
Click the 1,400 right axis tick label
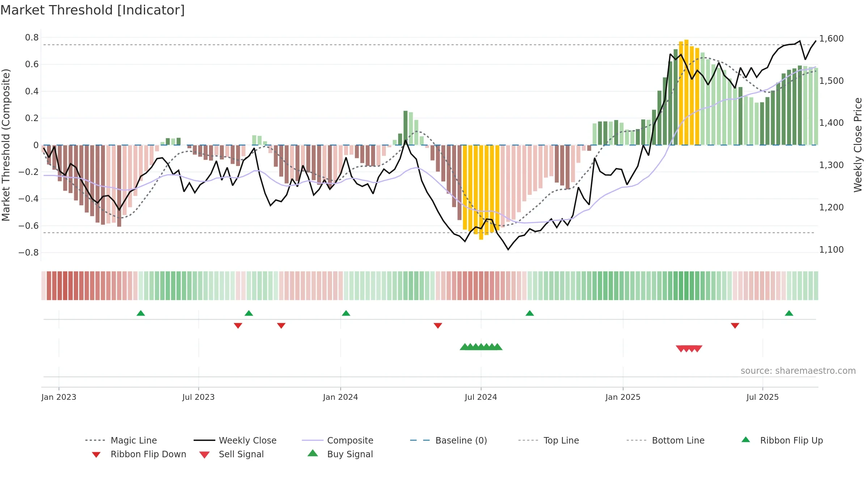831,123
